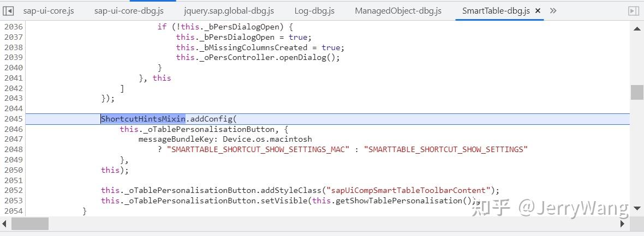Switch to ManagedObject-dbg.js tab

[x=398, y=11]
